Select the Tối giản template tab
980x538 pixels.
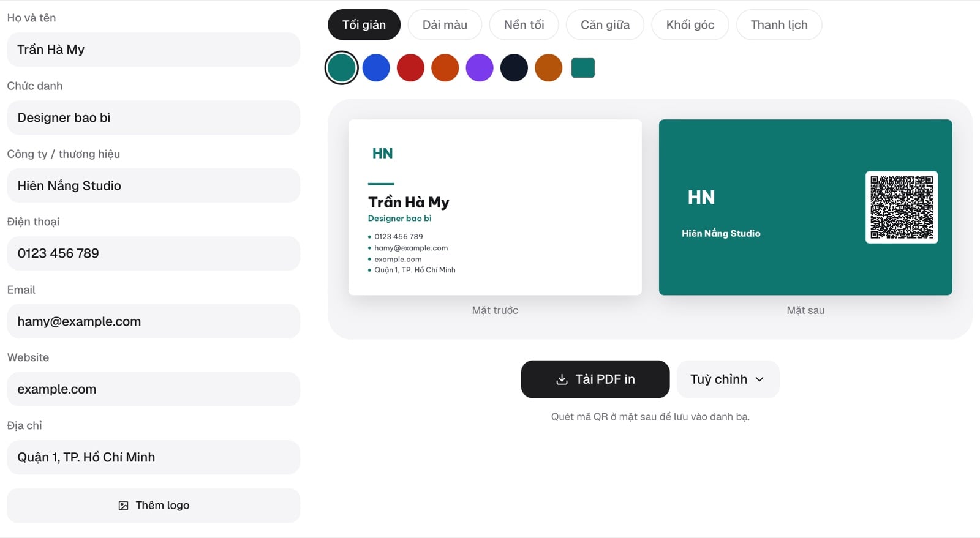pos(364,24)
